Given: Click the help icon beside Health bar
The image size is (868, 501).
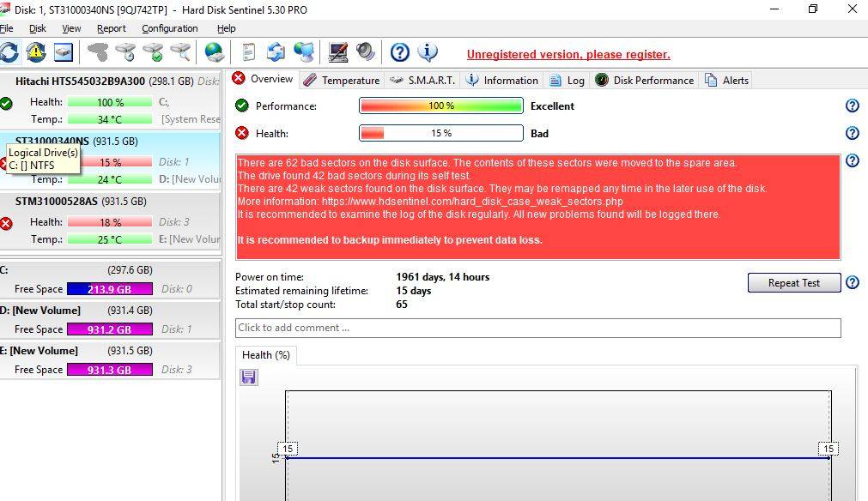Looking at the screenshot, I should (x=853, y=133).
